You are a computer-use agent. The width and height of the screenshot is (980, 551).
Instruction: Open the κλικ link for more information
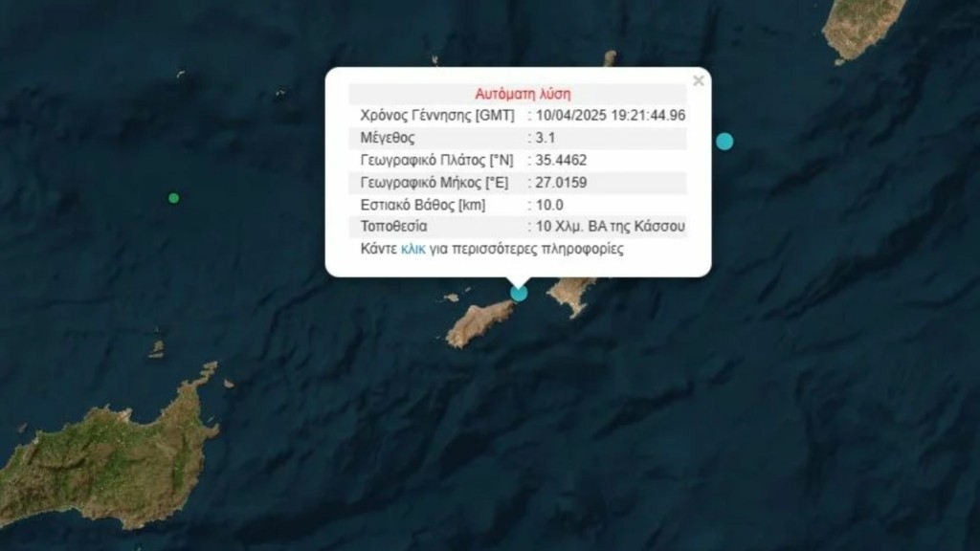[x=413, y=250]
